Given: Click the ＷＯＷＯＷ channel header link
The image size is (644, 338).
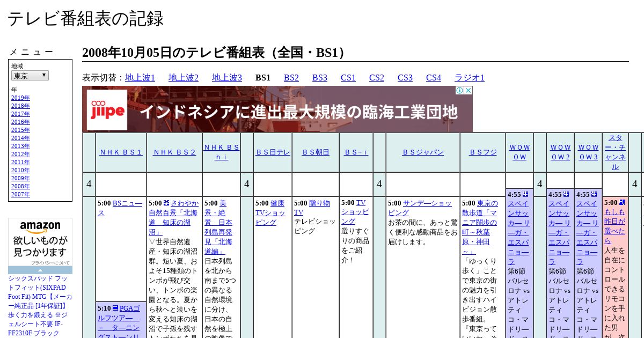Looking at the screenshot, I should click(x=519, y=152).
